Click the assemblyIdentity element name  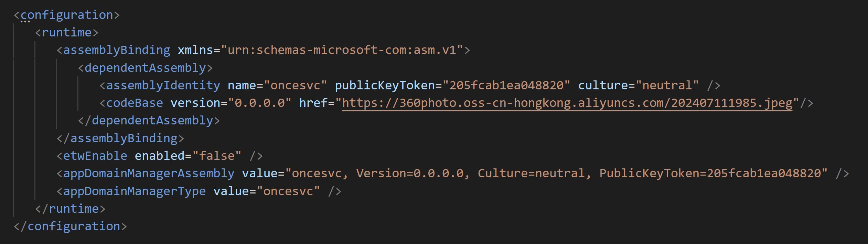[163, 86]
